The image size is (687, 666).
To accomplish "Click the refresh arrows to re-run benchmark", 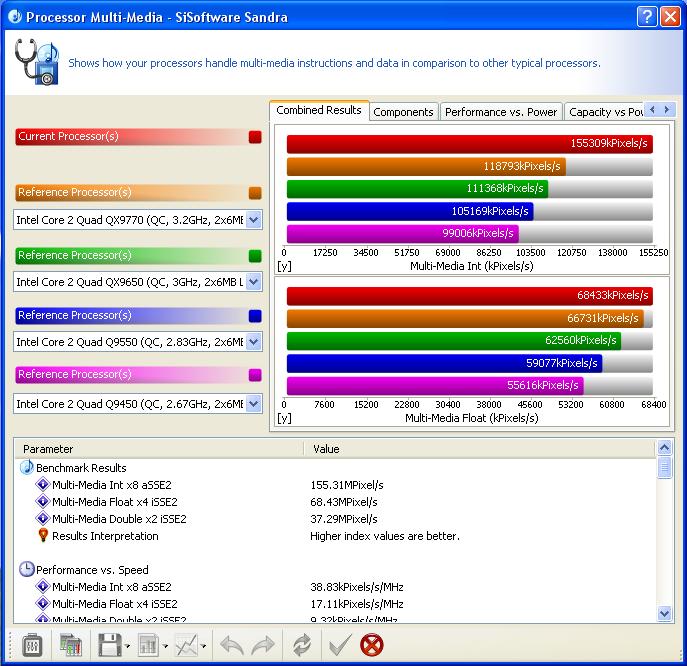I will coord(302,645).
